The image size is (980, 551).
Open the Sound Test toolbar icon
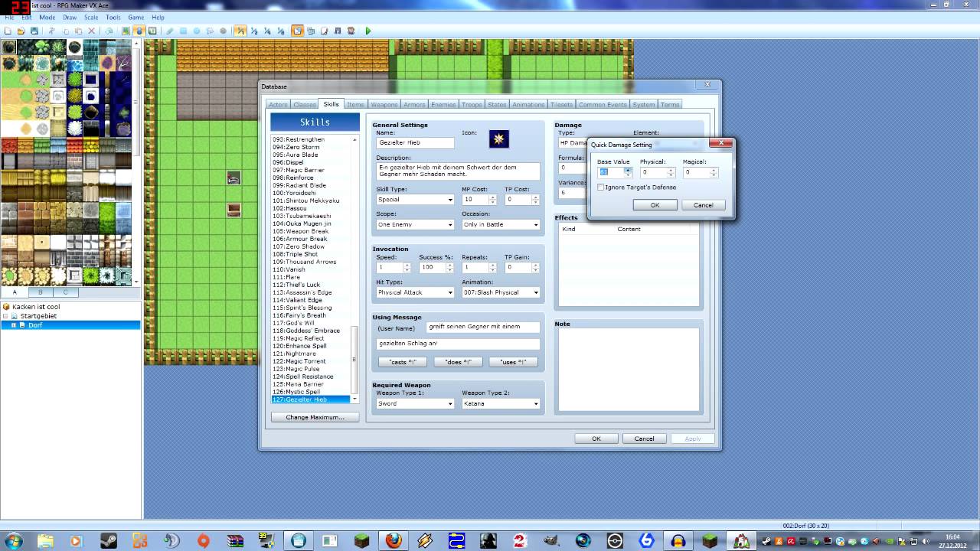point(338,31)
